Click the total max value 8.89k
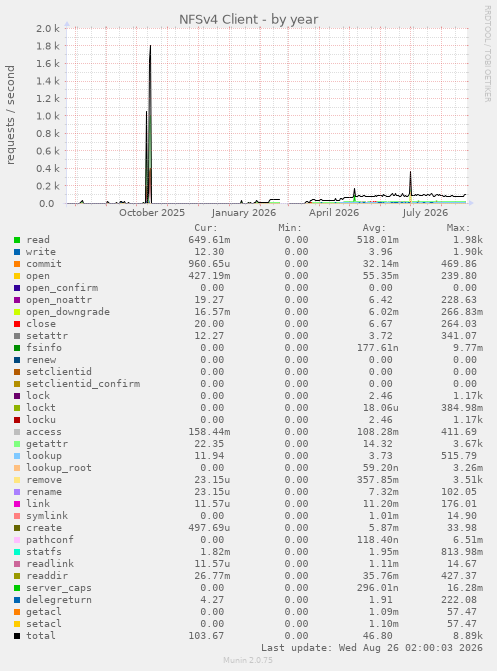Viewport: 497px width, 671px height. point(468,636)
